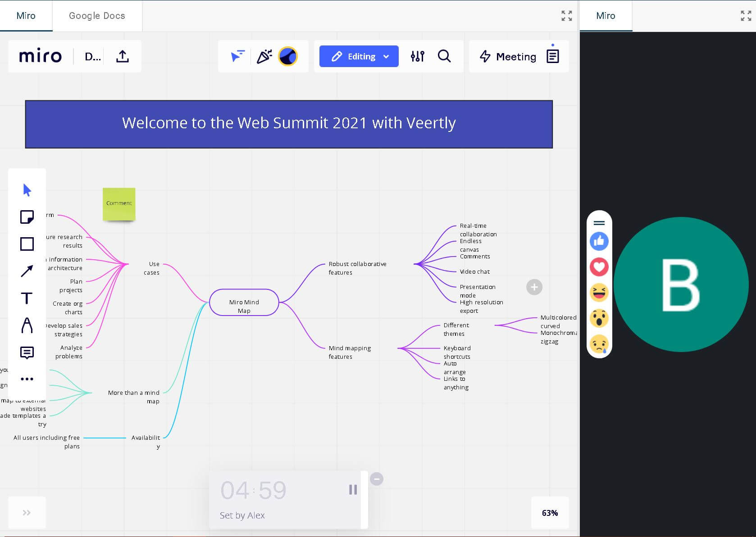
Task: Select the 'Multicolored curved' node
Action: [x=558, y=321]
